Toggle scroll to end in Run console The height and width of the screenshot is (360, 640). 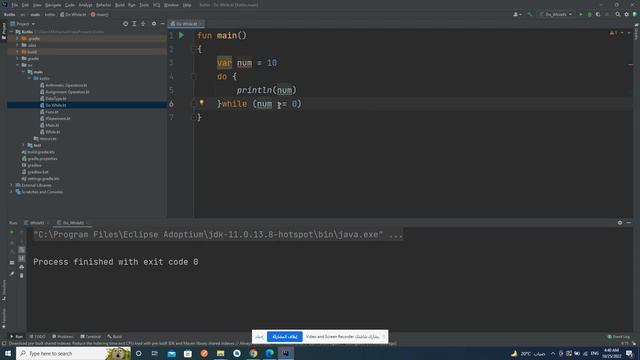tap(22, 258)
